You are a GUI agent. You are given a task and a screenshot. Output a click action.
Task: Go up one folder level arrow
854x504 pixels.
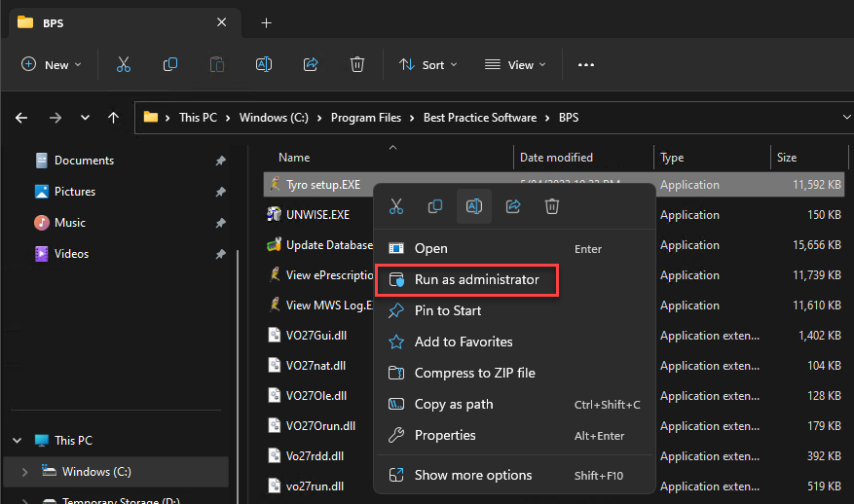point(113,118)
